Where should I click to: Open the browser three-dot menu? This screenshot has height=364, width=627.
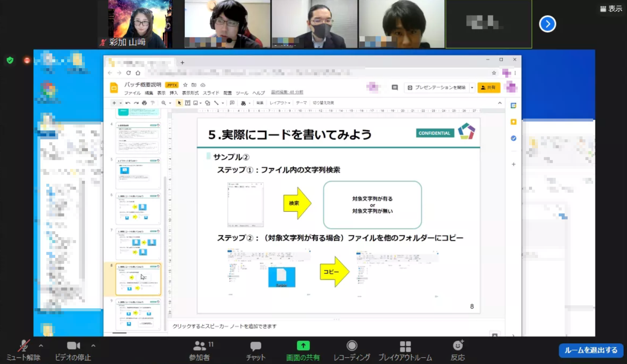click(515, 73)
